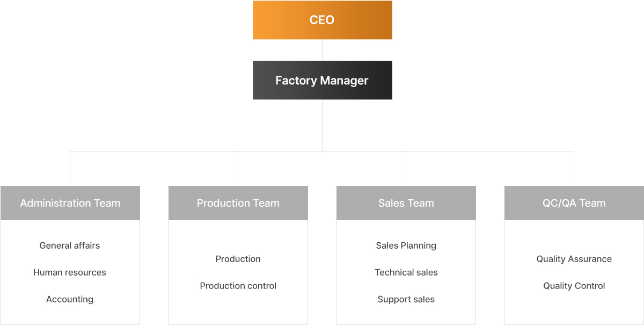Image resolution: width=644 pixels, height=325 pixels.
Task: Select the Support sales entry
Action: tap(406, 299)
